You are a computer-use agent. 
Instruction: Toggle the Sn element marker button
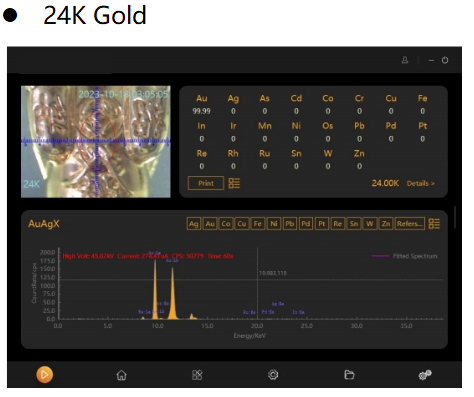(354, 224)
